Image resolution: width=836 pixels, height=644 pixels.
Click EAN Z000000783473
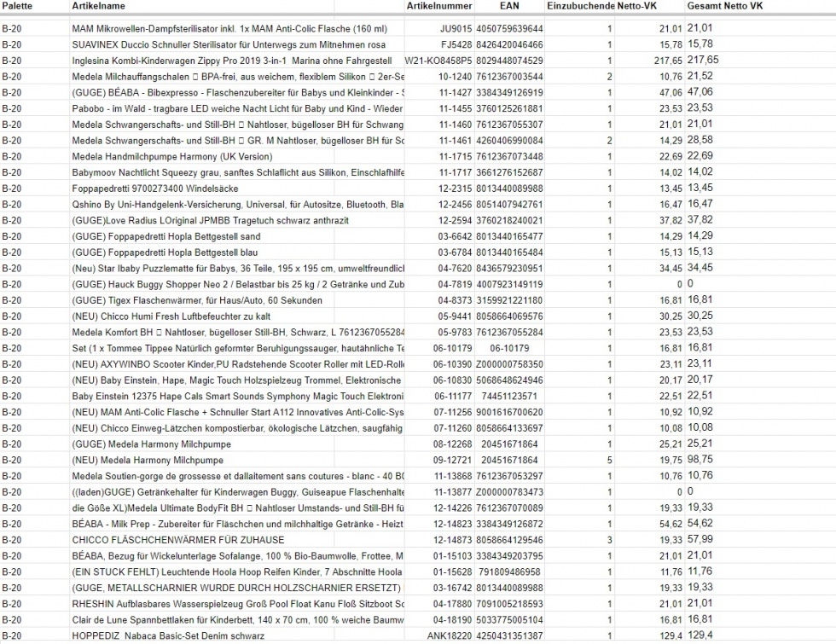coord(509,493)
